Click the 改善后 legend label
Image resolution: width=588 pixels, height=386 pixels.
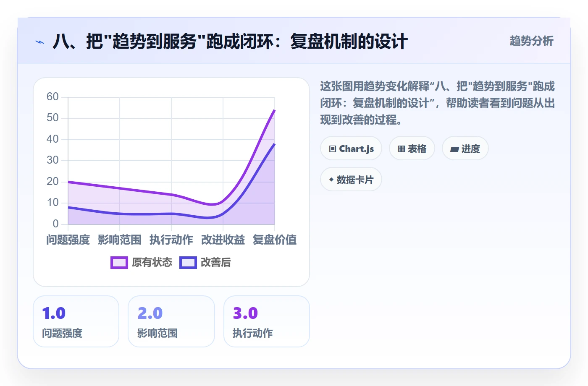pos(216,263)
